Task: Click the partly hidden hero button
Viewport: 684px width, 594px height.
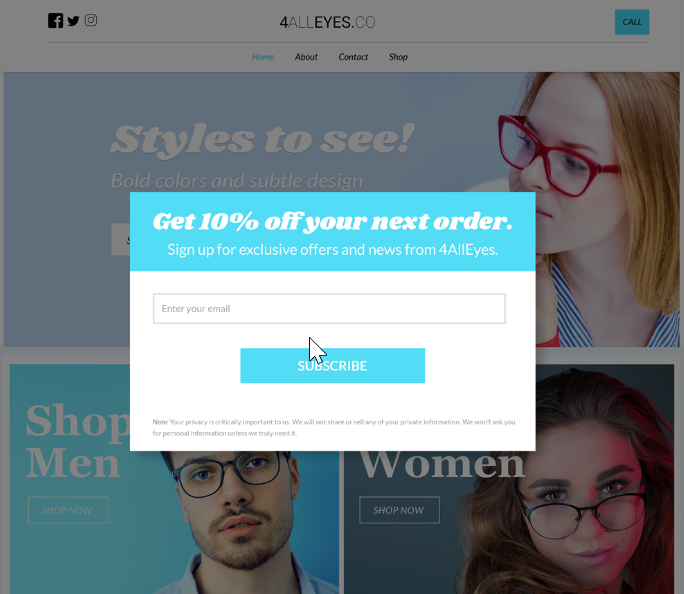Action: click(121, 239)
